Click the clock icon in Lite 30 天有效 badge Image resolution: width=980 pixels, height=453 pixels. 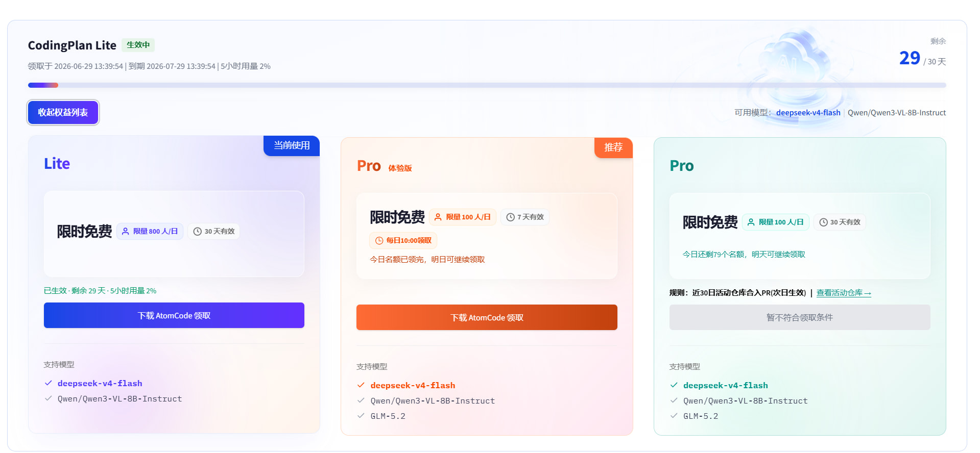tap(198, 231)
